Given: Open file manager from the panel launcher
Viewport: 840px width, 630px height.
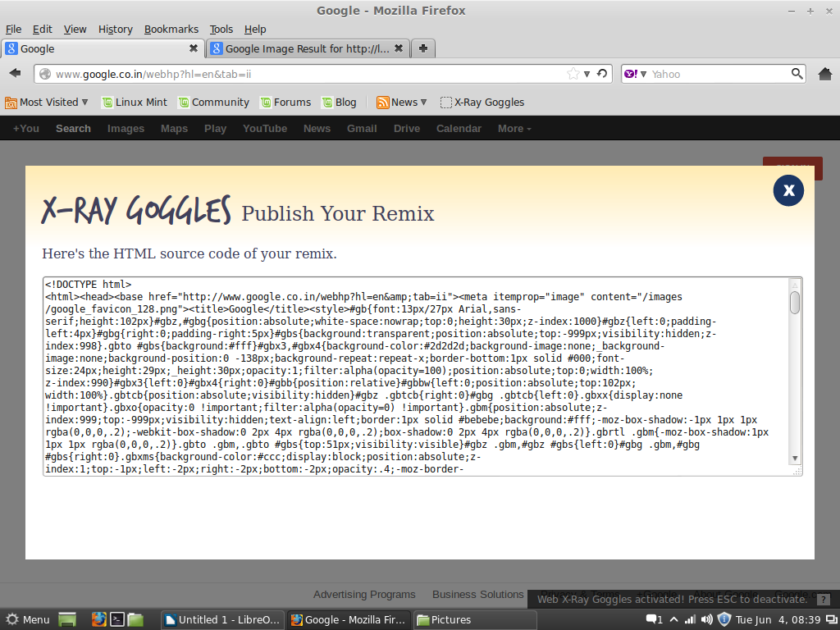Looking at the screenshot, I should point(135,620).
